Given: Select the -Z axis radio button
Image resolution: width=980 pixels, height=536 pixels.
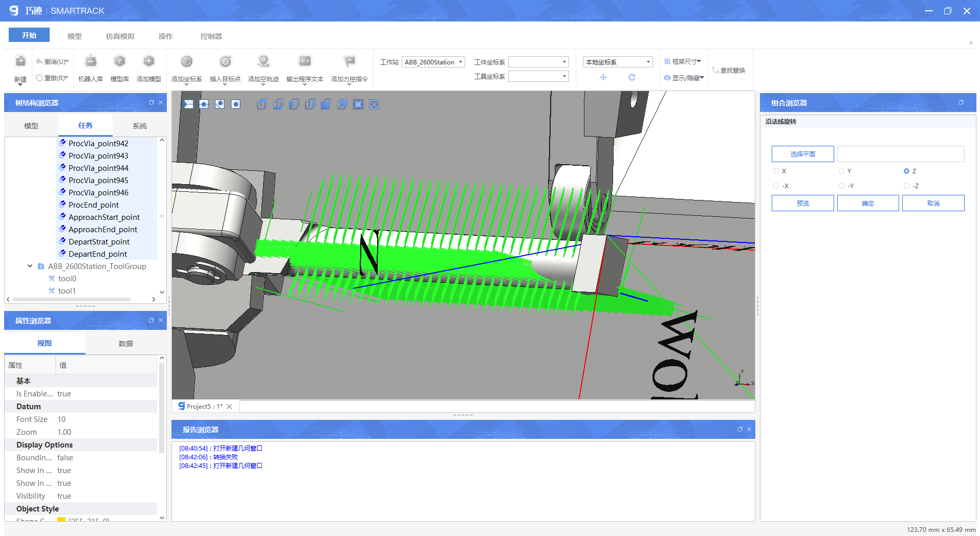Looking at the screenshot, I should click(x=906, y=186).
